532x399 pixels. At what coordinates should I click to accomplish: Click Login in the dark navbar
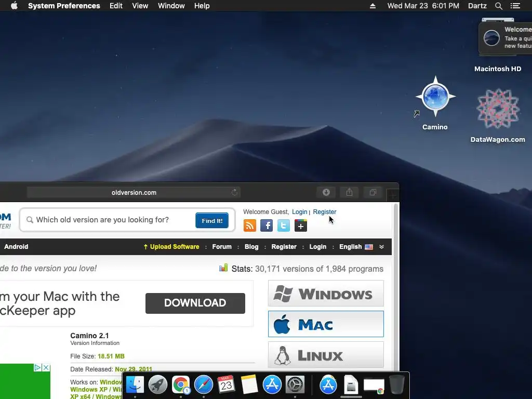pyautogui.click(x=317, y=247)
